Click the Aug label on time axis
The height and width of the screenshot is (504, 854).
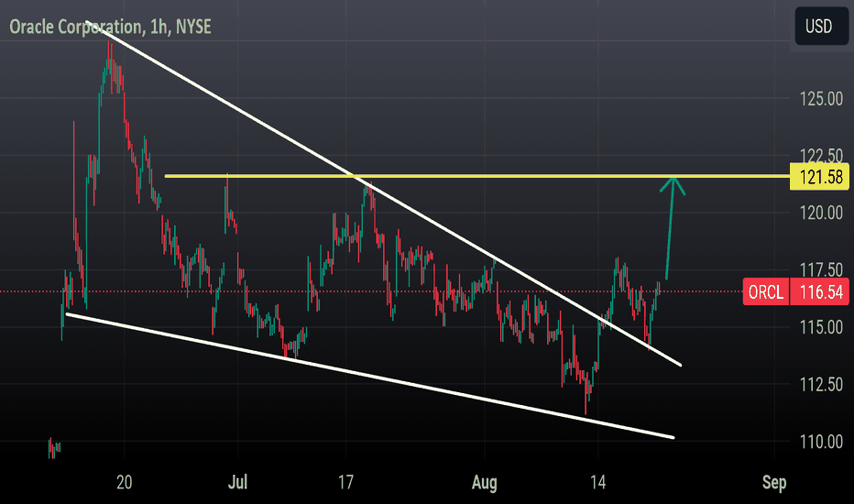[x=484, y=483]
